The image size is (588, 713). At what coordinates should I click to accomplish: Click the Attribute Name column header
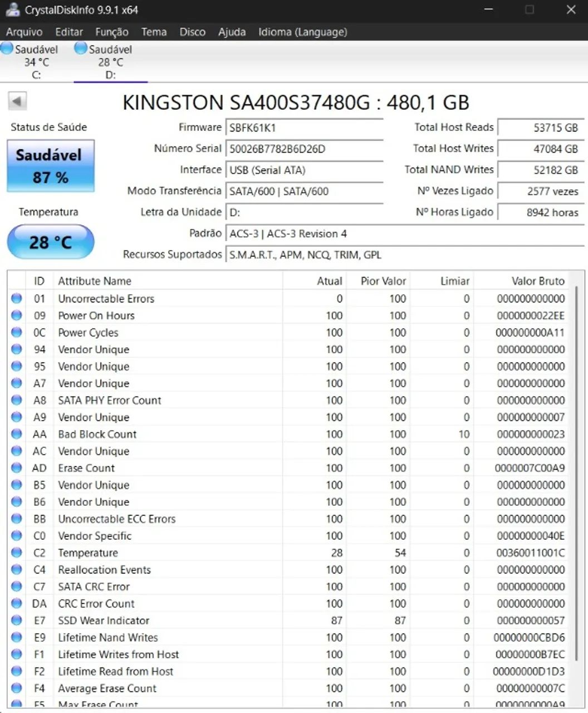pos(168,281)
